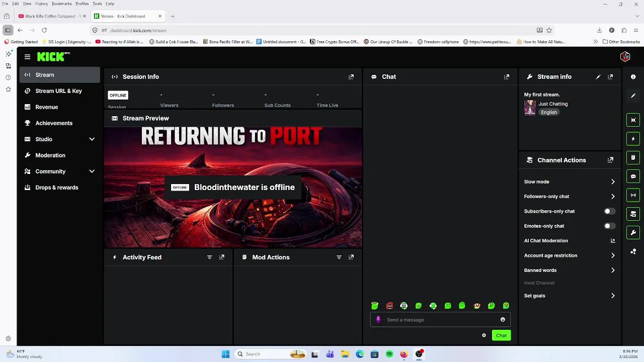Toggle Subscribers-only chat switch
644x362 pixels.
tap(609, 211)
